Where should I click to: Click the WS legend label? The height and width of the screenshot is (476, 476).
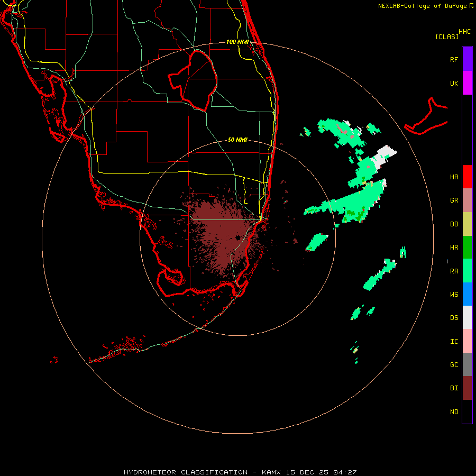click(x=454, y=295)
